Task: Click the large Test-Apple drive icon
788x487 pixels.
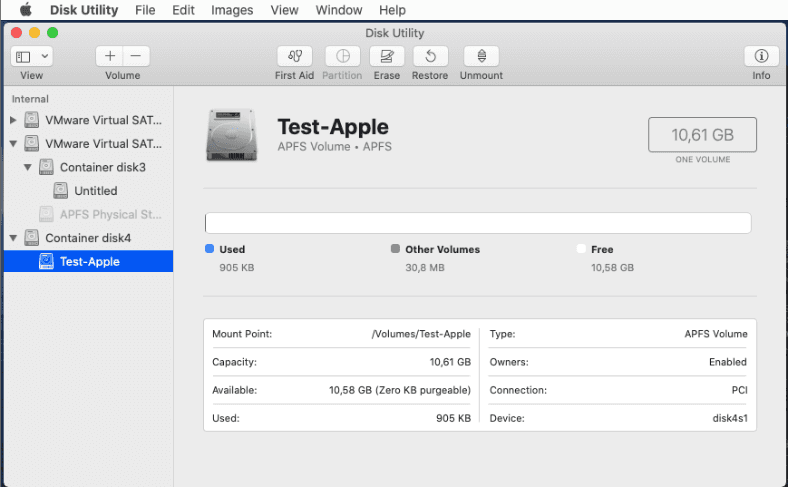Action: coord(232,135)
